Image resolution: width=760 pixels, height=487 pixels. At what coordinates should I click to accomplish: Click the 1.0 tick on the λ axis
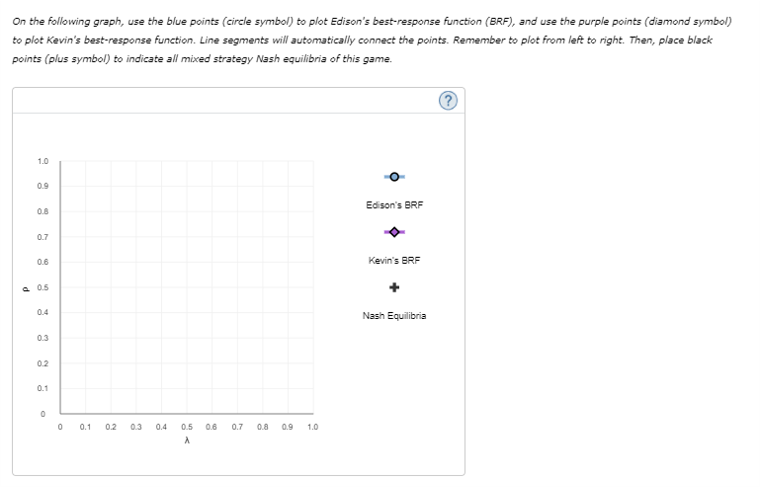(x=313, y=427)
